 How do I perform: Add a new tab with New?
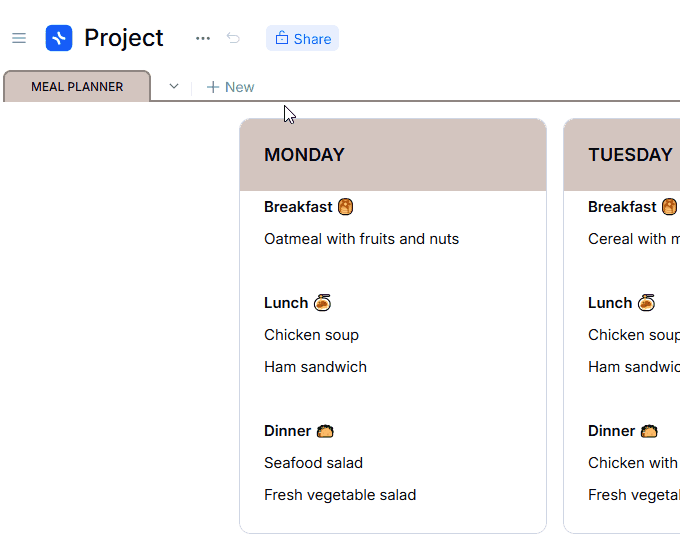(230, 87)
